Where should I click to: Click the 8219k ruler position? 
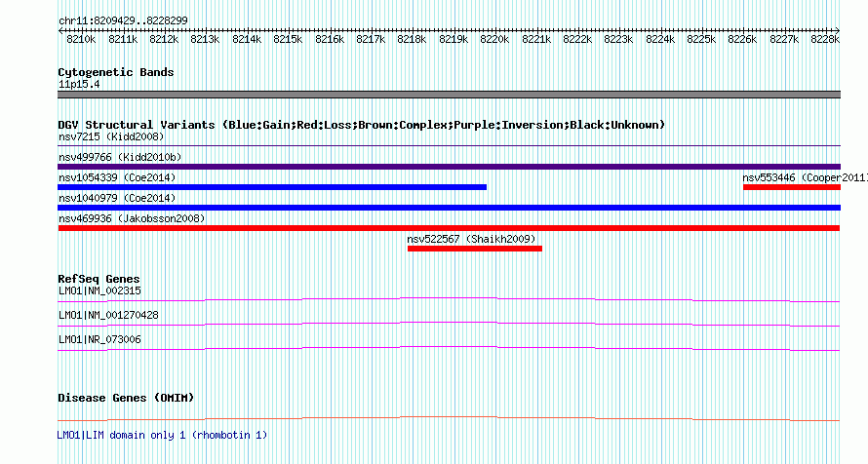(454, 39)
